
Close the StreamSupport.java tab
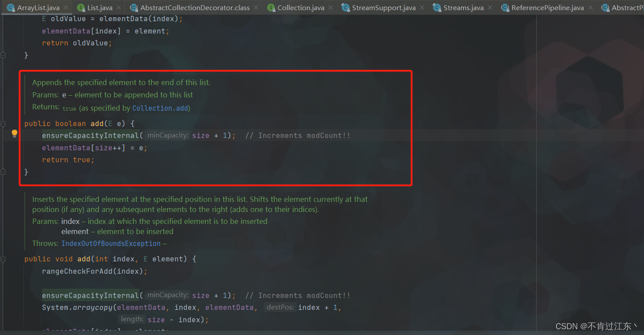tap(422, 7)
